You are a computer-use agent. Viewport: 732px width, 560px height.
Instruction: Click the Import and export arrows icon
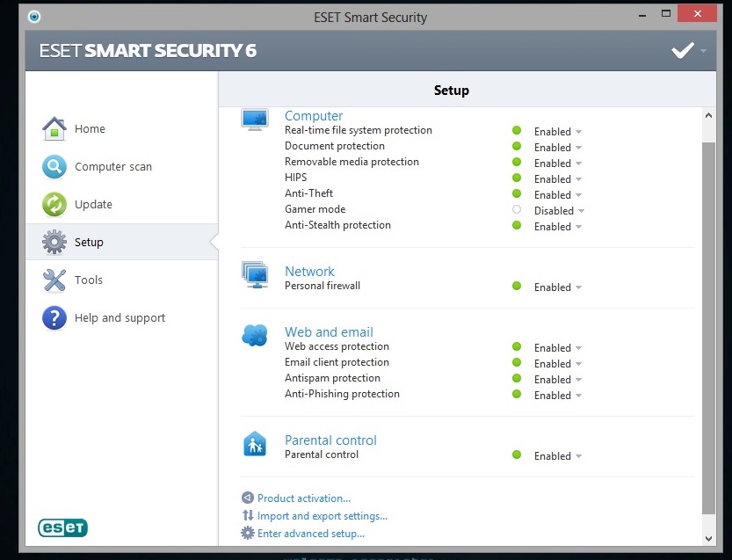(x=248, y=515)
